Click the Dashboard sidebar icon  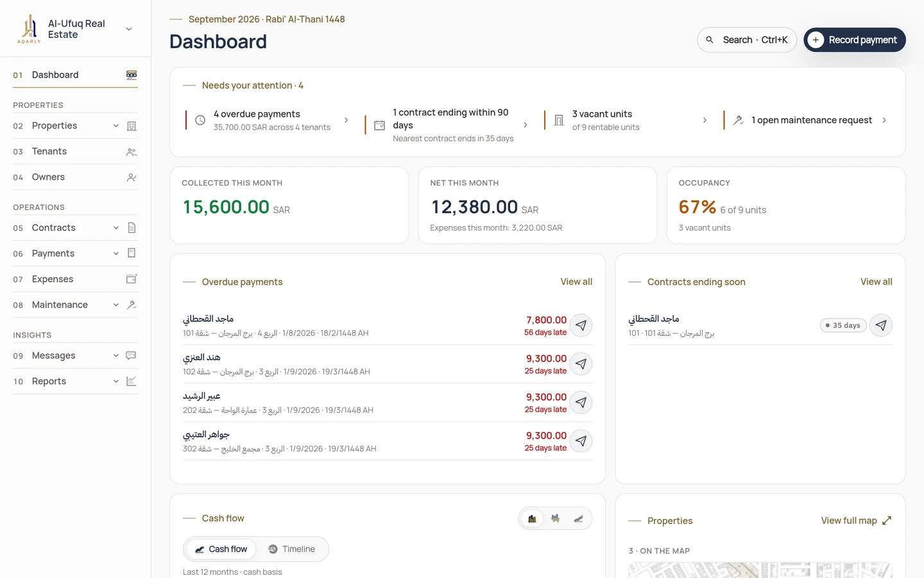pyautogui.click(x=132, y=75)
